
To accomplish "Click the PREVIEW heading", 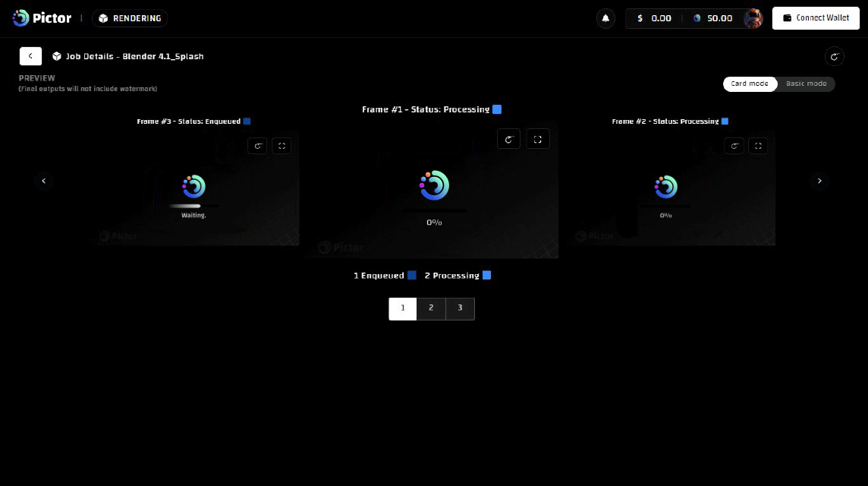I will click(37, 78).
